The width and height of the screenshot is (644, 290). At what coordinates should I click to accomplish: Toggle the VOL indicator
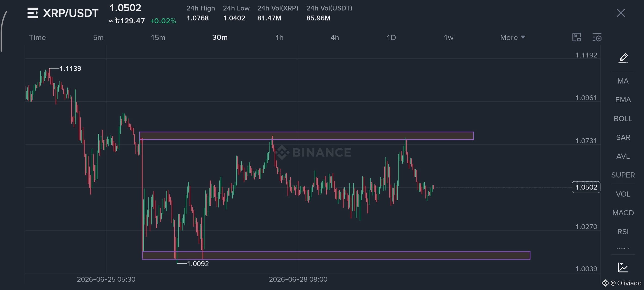point(623,194)
